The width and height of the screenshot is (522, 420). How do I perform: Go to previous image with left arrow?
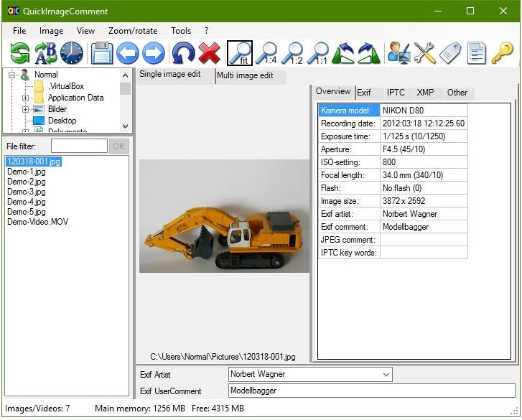click(128, 52)
